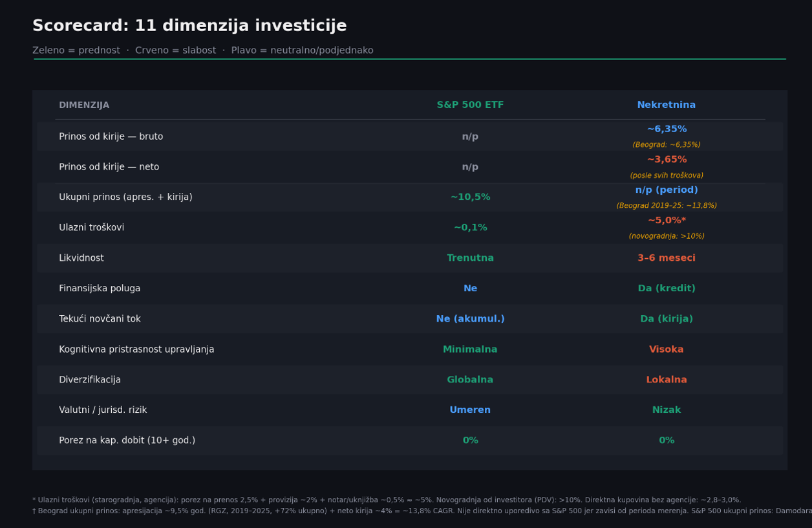Click the "S&P 500 ETF" column header
The image size is (812, 528).
click(x=470, y=105)
